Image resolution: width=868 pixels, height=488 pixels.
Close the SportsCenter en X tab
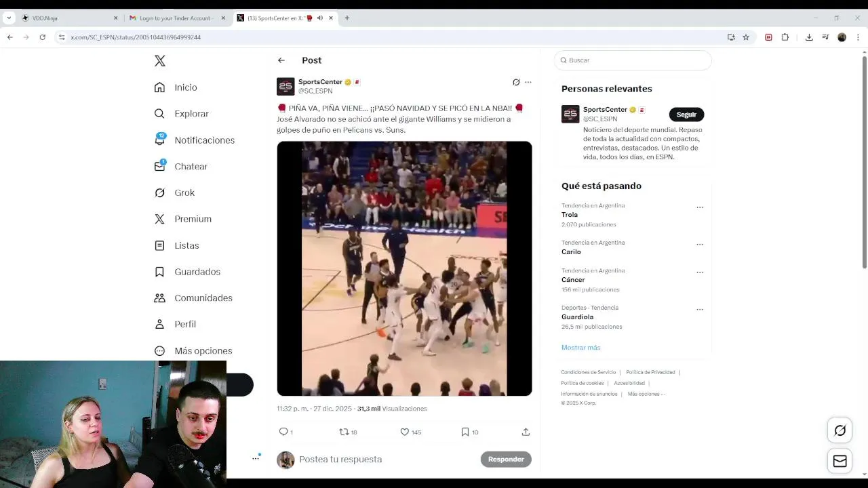coord(331,18)
